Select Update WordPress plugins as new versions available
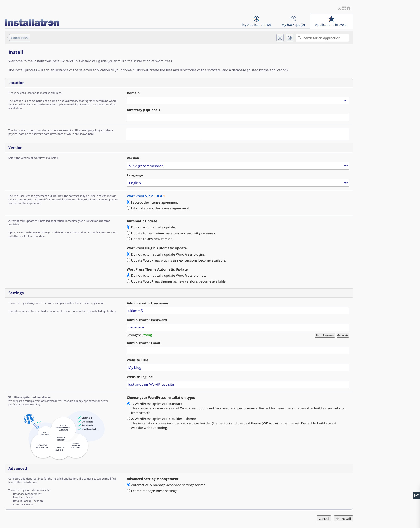The image size is (420, 528). 128,260
